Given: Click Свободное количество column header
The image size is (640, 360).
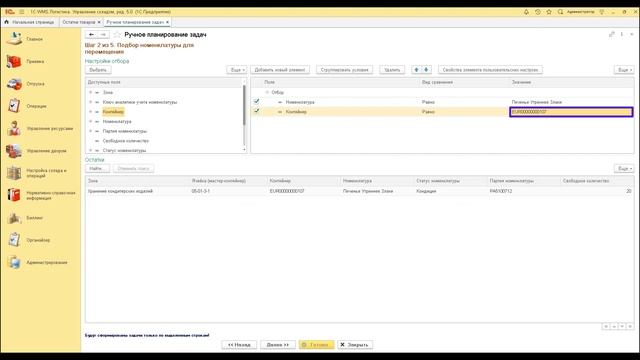Looking at the screenshot, I should 586,180.
